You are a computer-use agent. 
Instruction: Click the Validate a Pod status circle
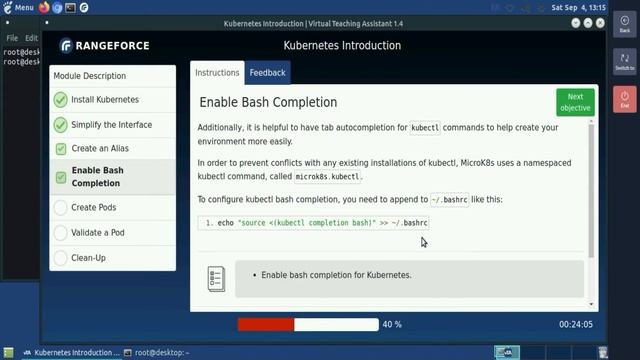click(60, 233)
